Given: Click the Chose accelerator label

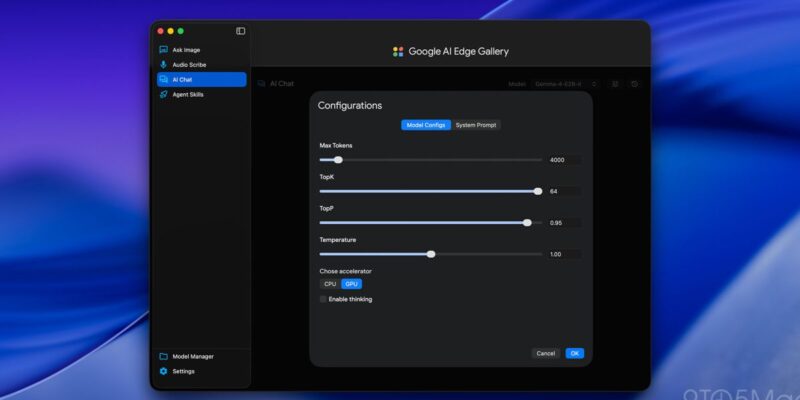Looking at the screenshot, I should pyautogui.click(x=345, y=271).
